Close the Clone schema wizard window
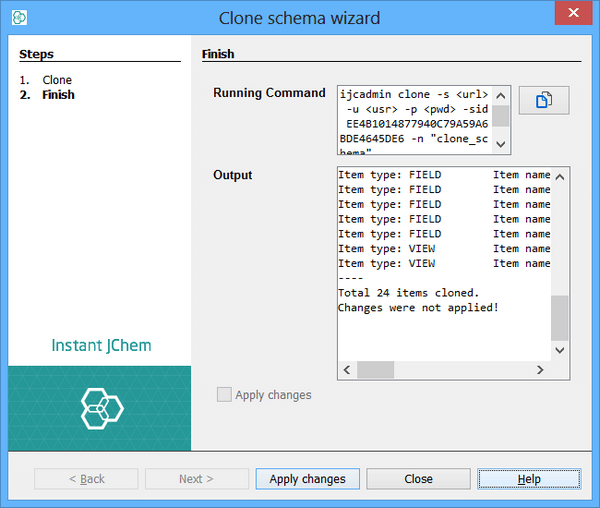 (x=572, y=14)
